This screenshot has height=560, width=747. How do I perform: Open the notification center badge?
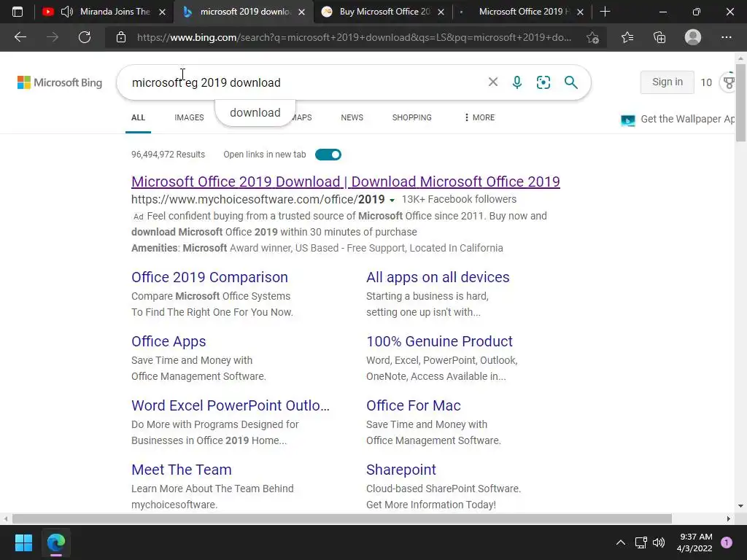[x=727, y=542]
